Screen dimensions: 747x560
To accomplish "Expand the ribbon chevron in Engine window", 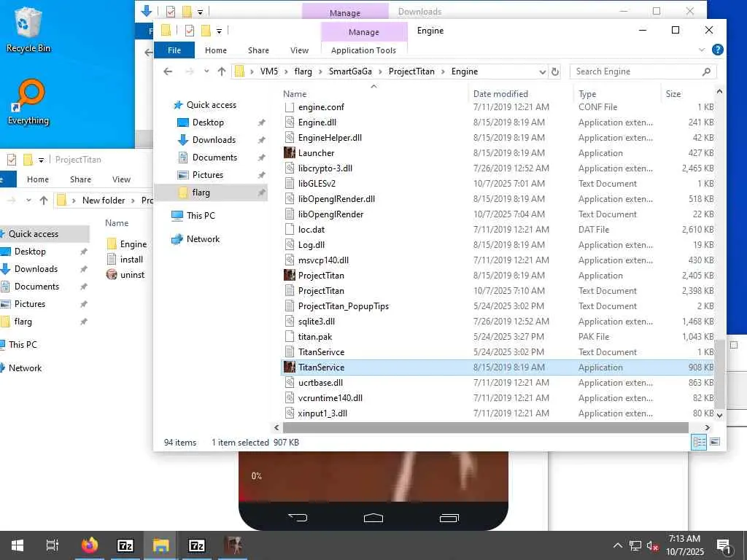I will tap(702, 50).
